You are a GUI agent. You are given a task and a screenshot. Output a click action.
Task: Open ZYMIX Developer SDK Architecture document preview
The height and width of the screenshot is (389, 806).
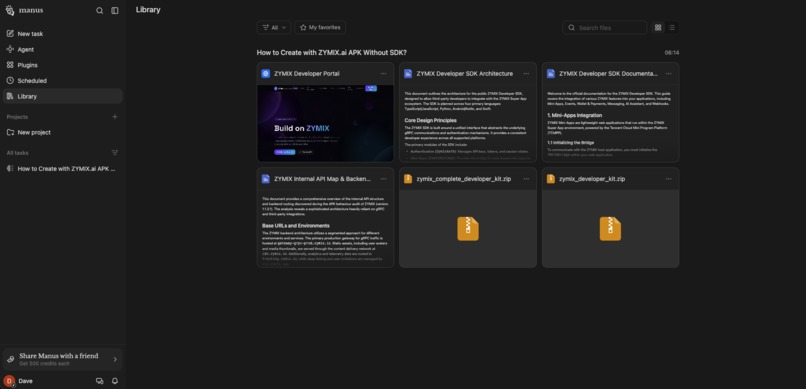(x=468, y=123)
